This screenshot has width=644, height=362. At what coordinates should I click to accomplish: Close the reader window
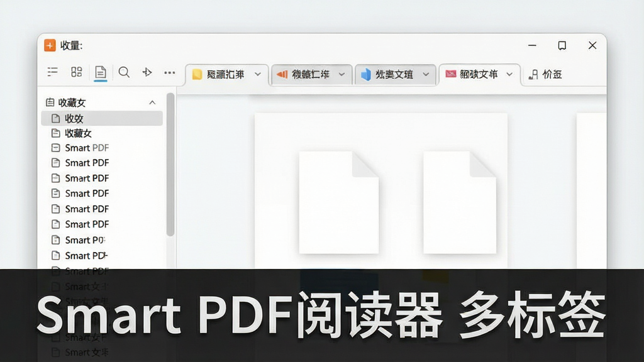(x=592, y=45)
